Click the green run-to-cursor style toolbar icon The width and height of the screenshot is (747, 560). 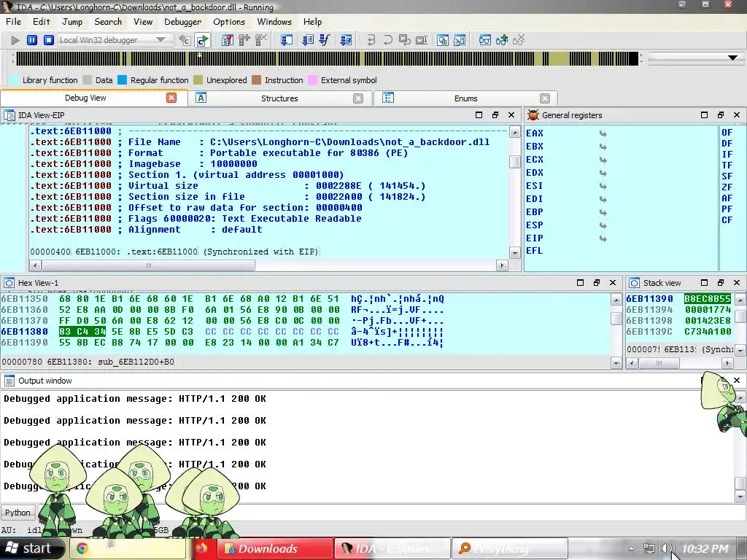point(203,40)
